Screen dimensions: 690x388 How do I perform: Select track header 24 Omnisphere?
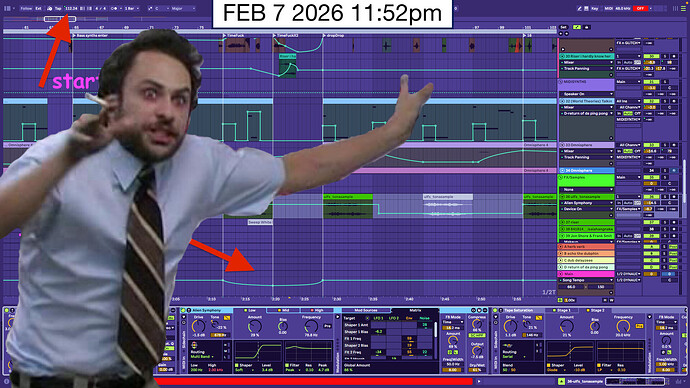[587, 170]
